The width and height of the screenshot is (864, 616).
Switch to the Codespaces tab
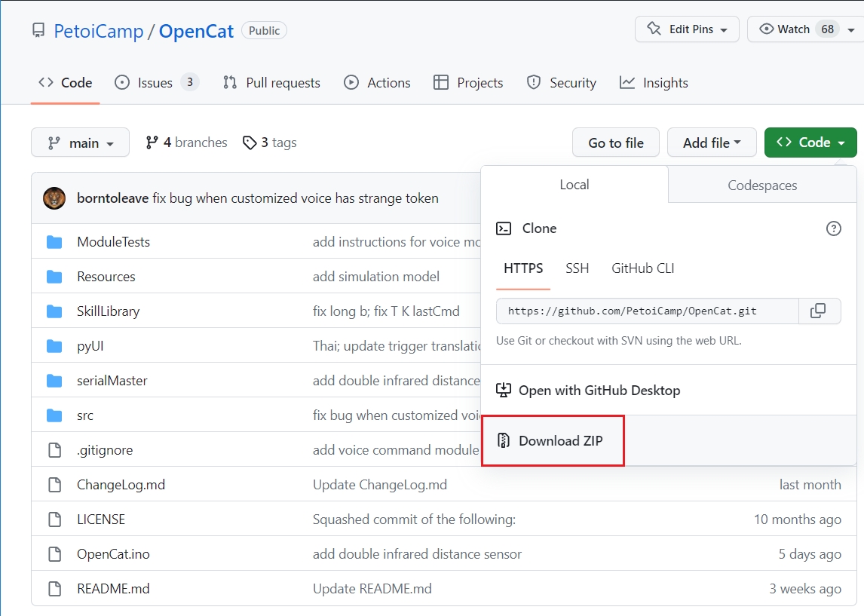(x=761, y=185)
